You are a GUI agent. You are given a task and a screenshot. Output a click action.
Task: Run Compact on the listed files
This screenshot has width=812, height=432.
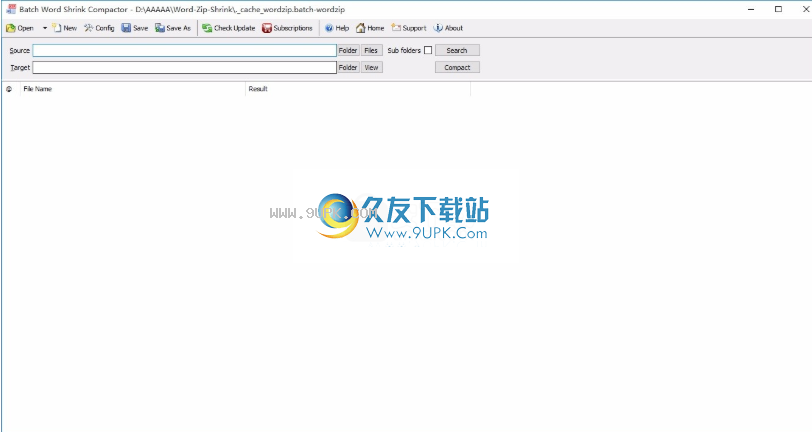point(457,67)
